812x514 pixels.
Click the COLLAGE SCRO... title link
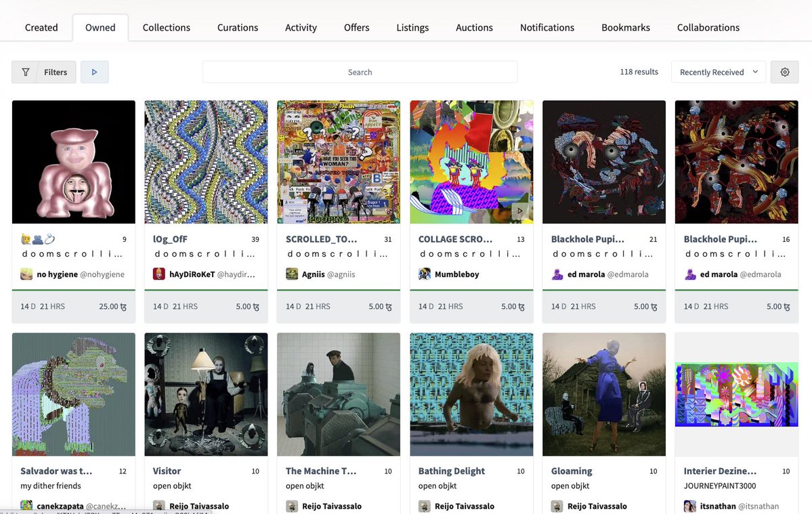[x=455, y=239]
